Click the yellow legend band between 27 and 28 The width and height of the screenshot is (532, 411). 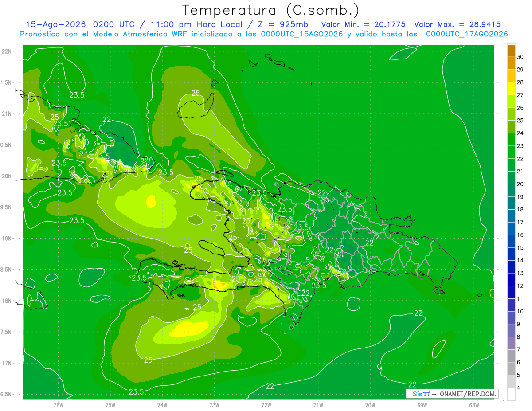511,89
